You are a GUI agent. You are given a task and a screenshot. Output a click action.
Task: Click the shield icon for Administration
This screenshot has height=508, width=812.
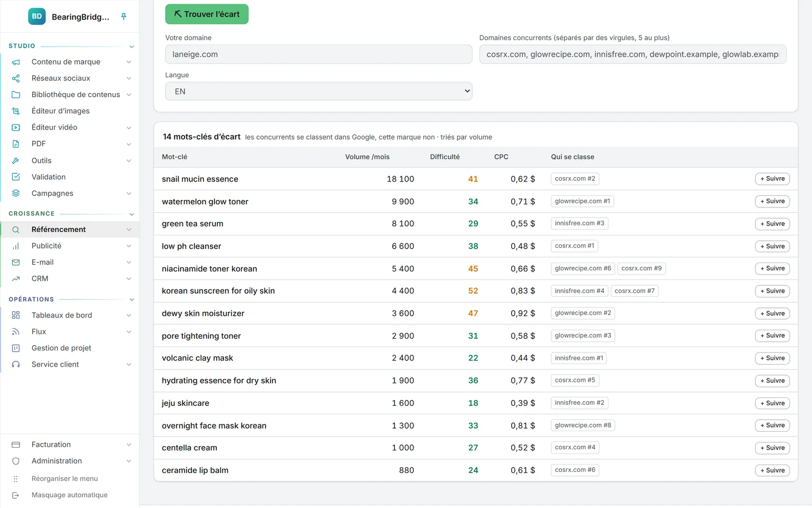(x=16, y=461)
